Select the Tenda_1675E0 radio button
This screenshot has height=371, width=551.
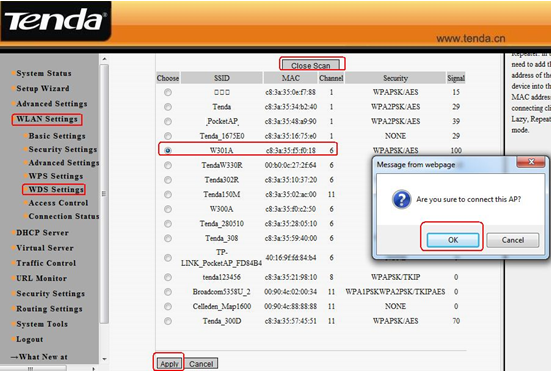(x=168, y=136)
